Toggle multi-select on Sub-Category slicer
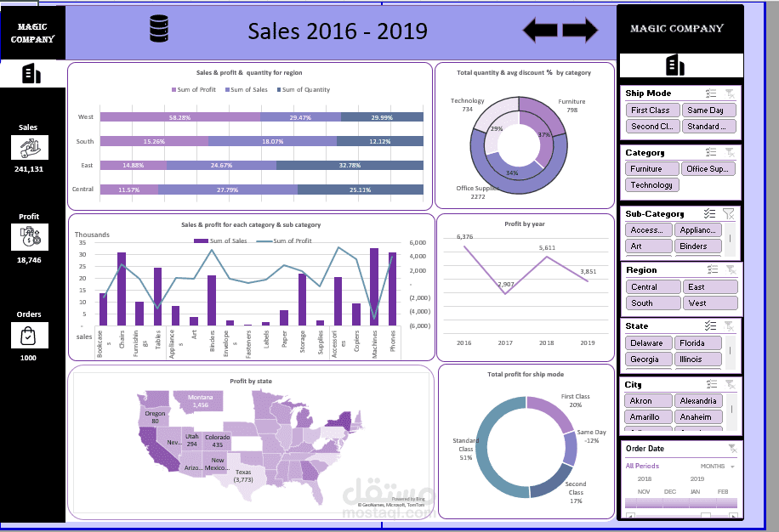 (x=709, y=213)
